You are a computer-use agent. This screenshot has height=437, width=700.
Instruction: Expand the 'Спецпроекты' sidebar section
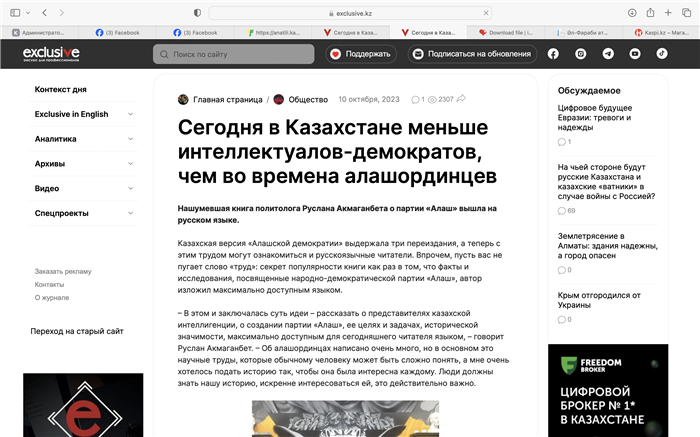[x=131, y=213]
